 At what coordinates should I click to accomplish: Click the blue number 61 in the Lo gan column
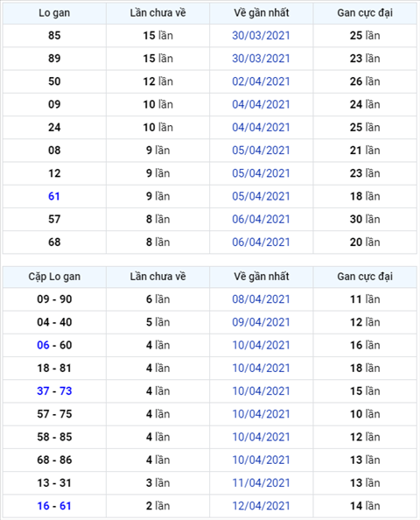pyautogui.click(x=54, y=196)
